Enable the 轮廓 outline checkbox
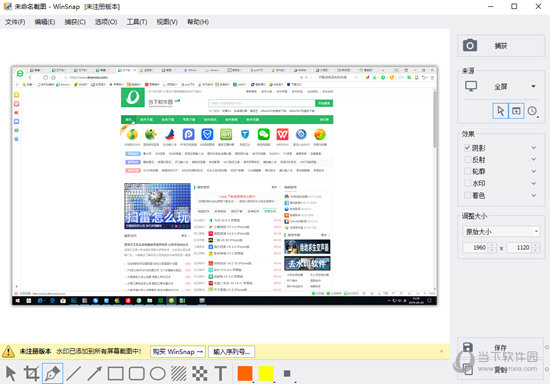The width and height of the screenshot is (550, 384). [467, 171]
